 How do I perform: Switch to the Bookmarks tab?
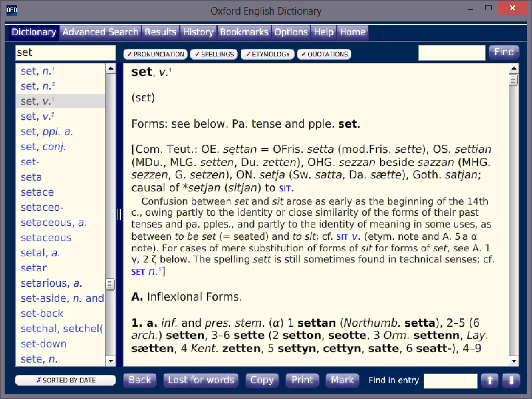click(244, 32)
